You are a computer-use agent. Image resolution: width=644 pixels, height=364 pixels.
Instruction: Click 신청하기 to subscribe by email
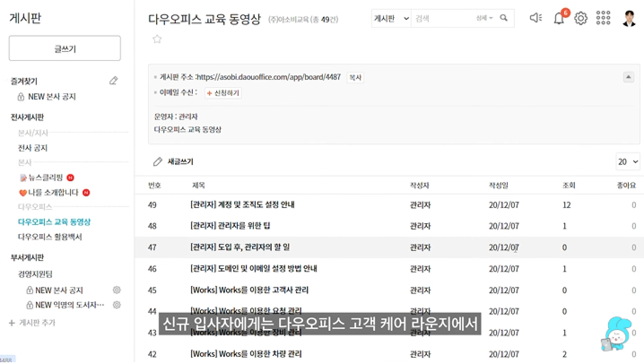click(x=223, y=93)
